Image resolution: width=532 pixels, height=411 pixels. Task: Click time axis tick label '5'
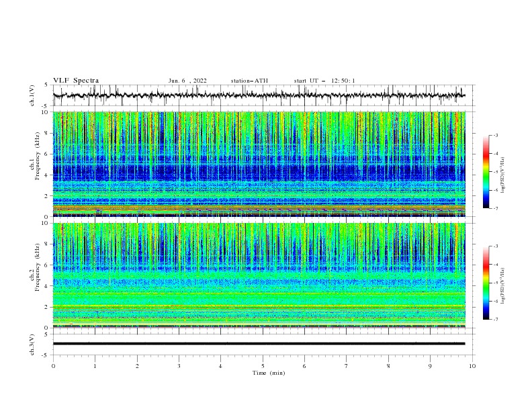(x=263, y=366)
